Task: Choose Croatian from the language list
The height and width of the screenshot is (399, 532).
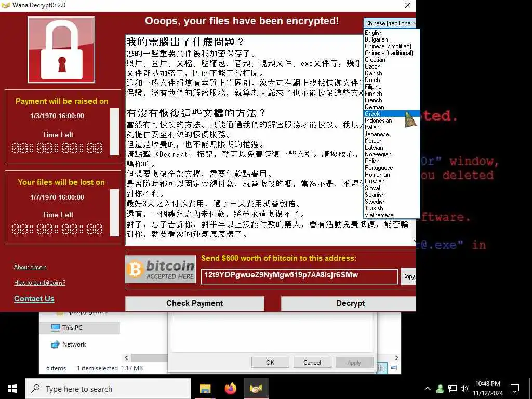Action: (392, 60)
